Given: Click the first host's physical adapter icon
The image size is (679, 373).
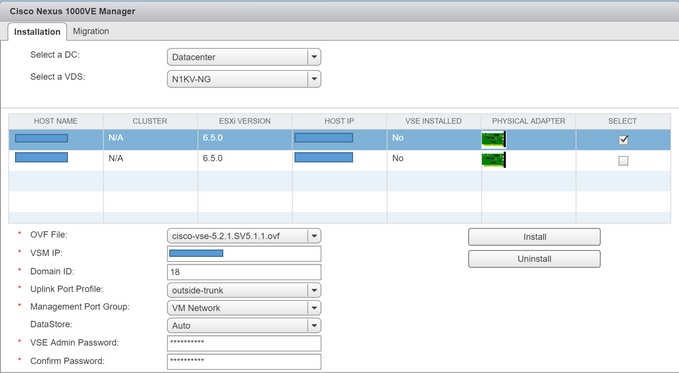Looking at the screenshot, I should 494,139.
